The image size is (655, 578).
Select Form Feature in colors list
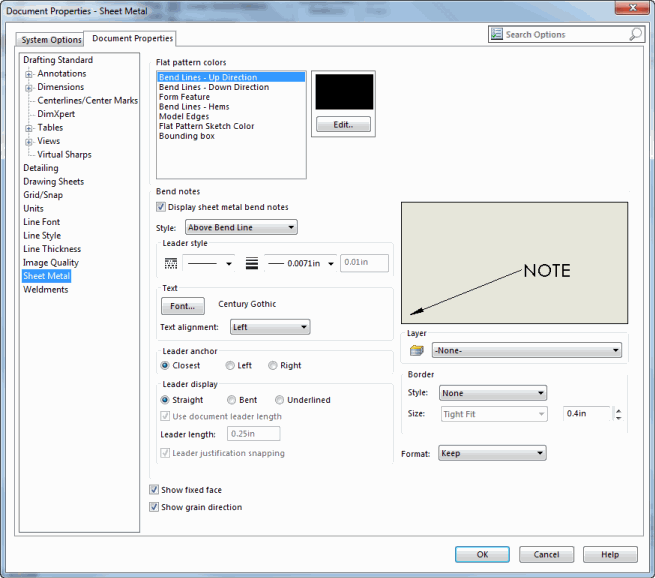184,97
